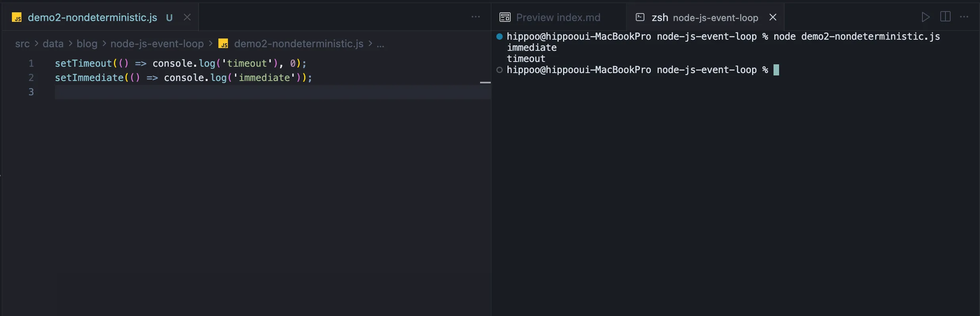980x316 pixels.
Task: Click the split editor right icon
Action: pyautogui.click(x=945, y=17)
